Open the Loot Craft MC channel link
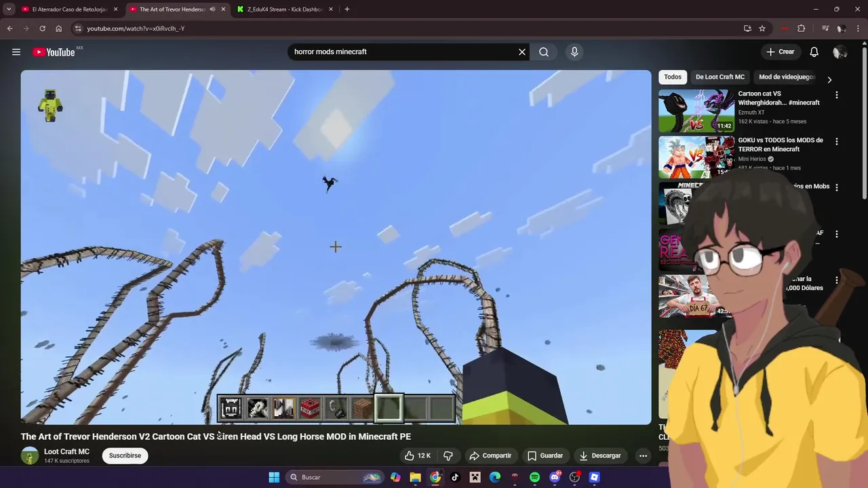The width and height of the screenshot is (868, 488). (x=66, y=451)
